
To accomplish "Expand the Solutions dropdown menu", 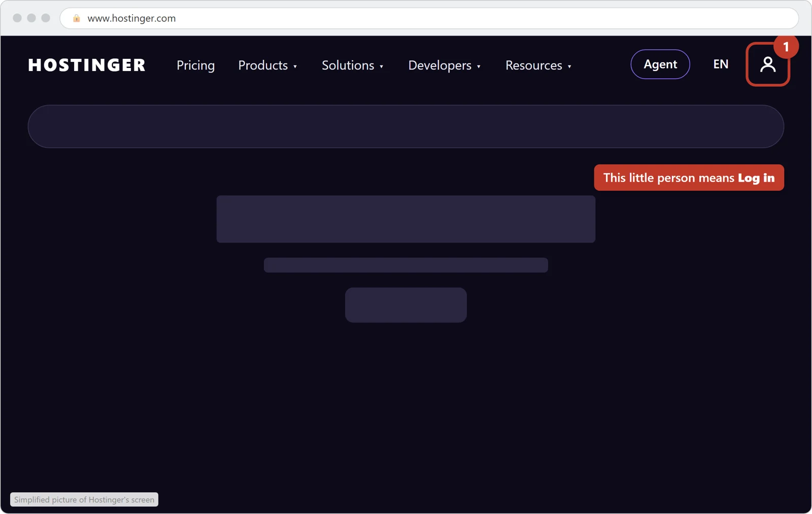I will pos(352,65).
